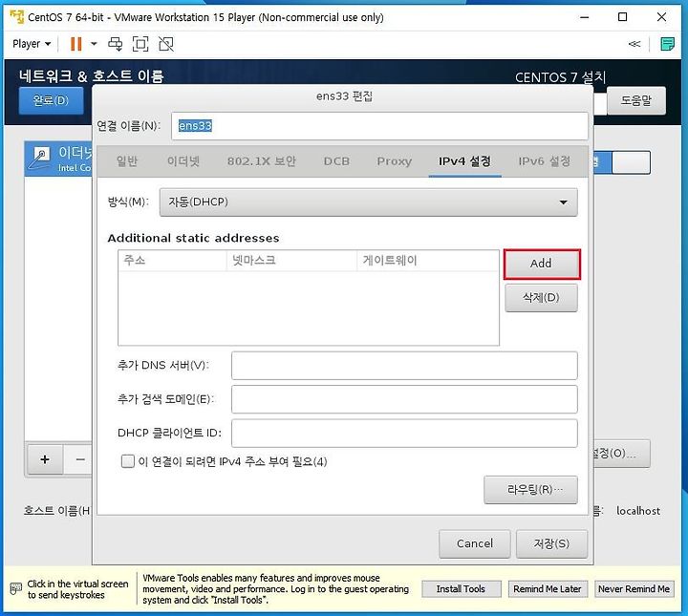This screenshot has width=688, height=616.
Task: Click Send Ctrl+Alt+Del toolbar icon
Action: (x=116, y=44)
